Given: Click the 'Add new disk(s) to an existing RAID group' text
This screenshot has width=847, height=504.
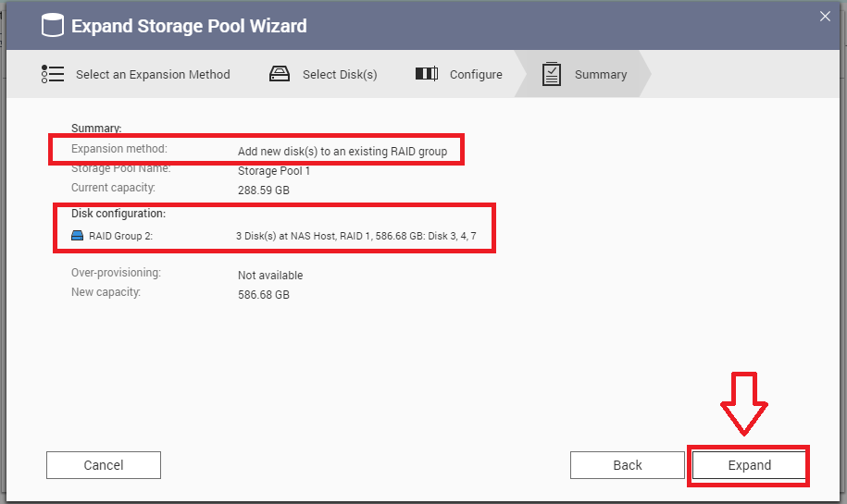Looking at the screenshot, I should click(x=343, y=152).
